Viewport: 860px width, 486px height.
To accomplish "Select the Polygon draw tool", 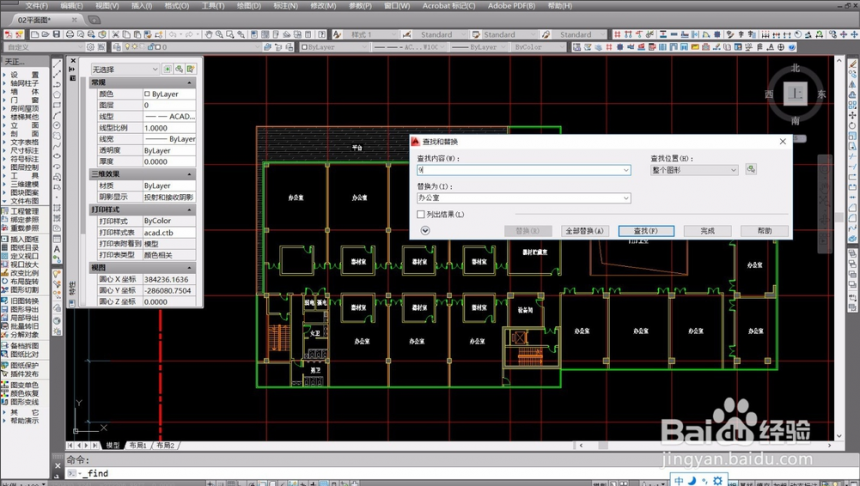I will (57, 94).
